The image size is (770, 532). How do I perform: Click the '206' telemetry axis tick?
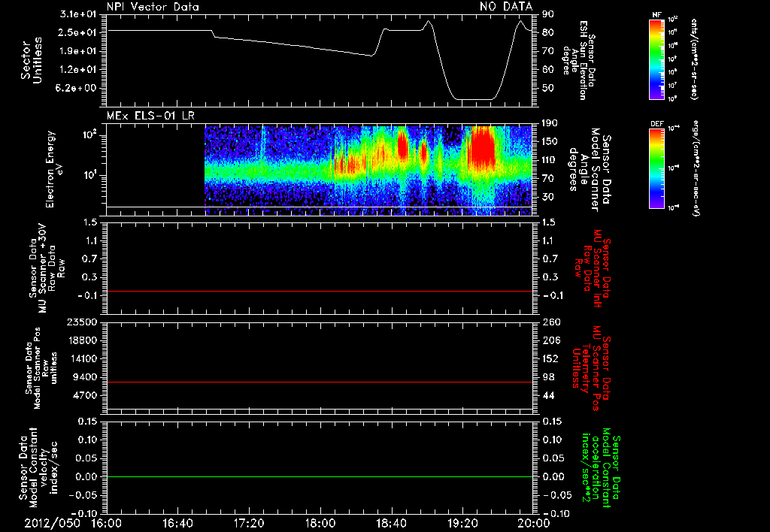[550, 340]
